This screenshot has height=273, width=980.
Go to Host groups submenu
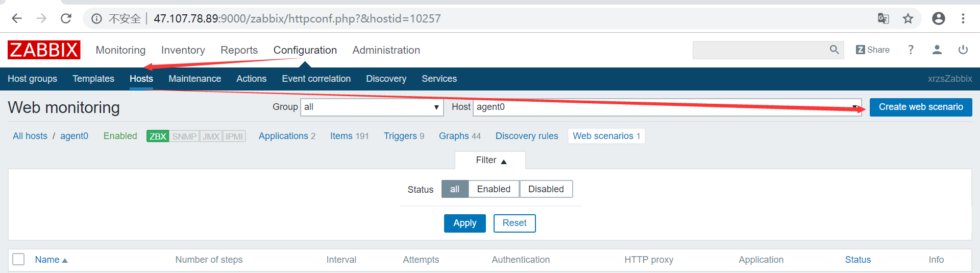pyautogui.click(x=32, y=79)
